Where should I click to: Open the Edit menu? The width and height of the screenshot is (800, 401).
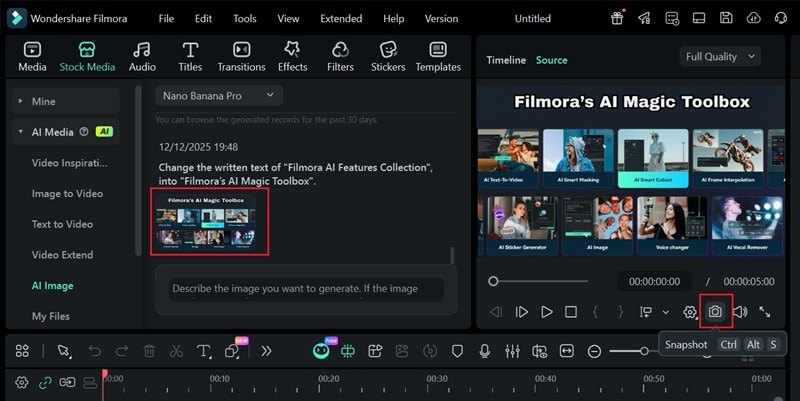pyautogui.click(x=203, y=18)
